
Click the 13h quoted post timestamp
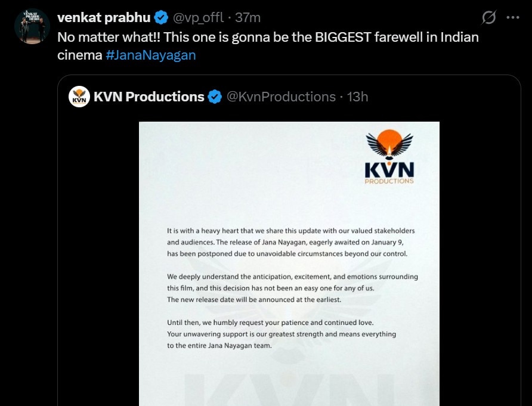point(357,97)
